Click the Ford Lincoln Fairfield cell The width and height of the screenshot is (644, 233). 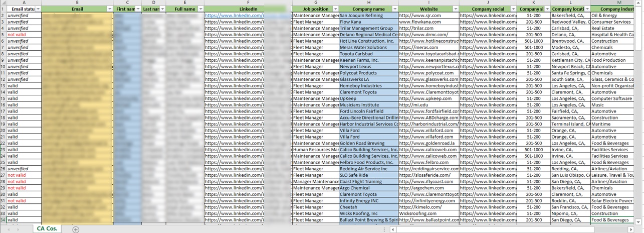click(368, 111)
